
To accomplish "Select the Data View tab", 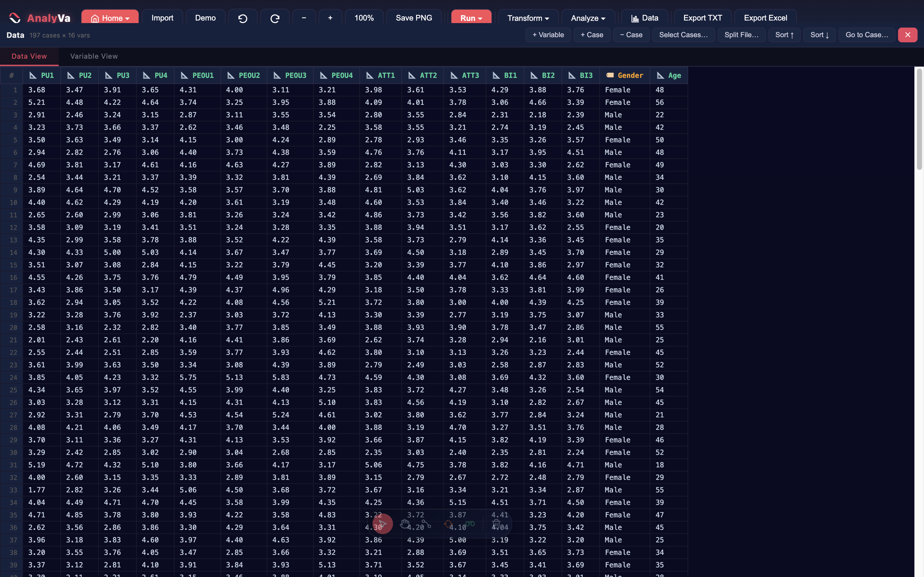I will point(29,56).
